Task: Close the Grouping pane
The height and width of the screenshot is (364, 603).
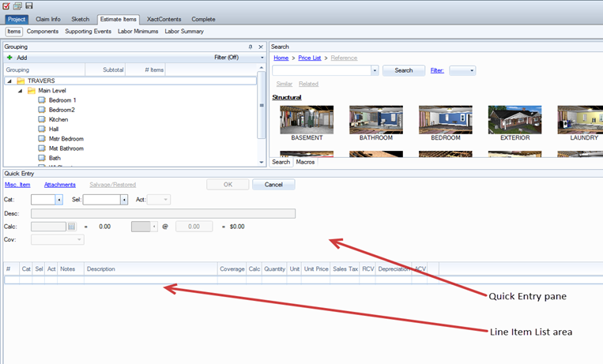Action: pyautogui.click(x=261, y=47)
